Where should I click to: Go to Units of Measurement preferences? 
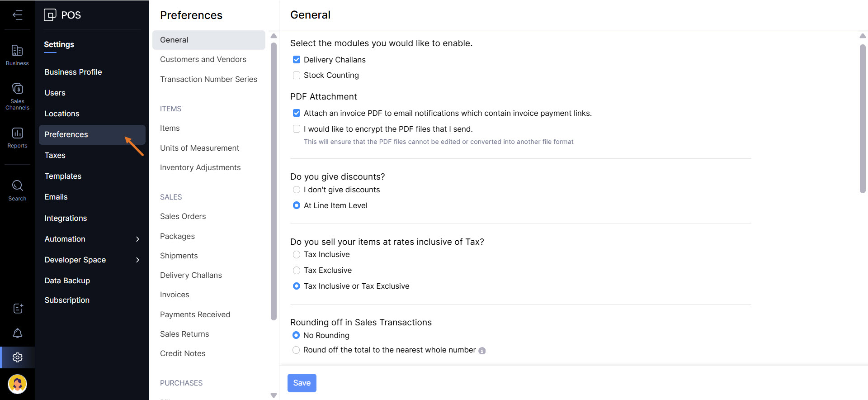(x=199, y=148)
